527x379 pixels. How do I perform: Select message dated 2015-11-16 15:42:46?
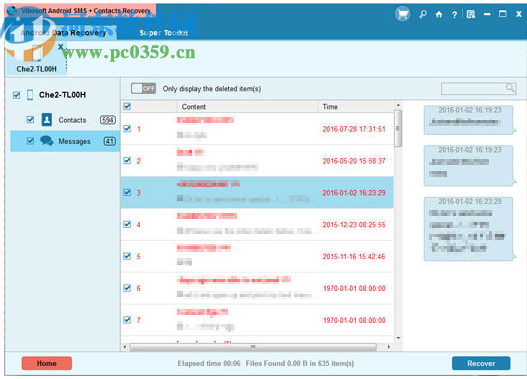point(257,256)
